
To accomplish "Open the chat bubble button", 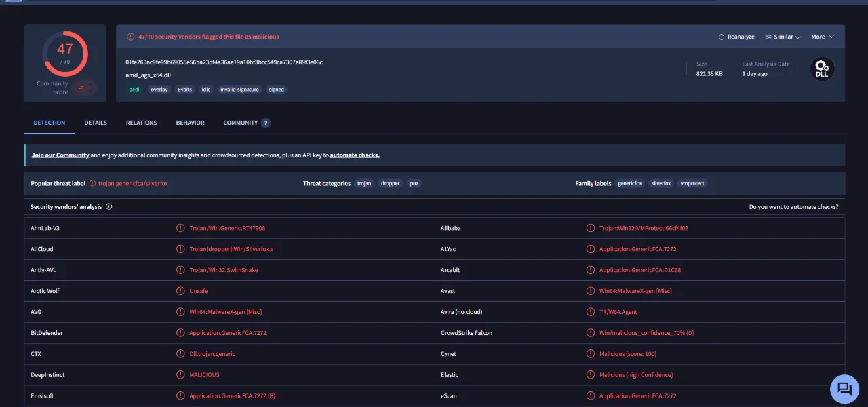I will [844, 389].
